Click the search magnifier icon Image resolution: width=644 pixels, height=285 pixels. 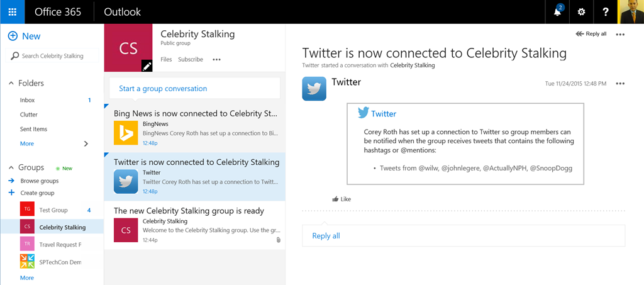[15, 56]
